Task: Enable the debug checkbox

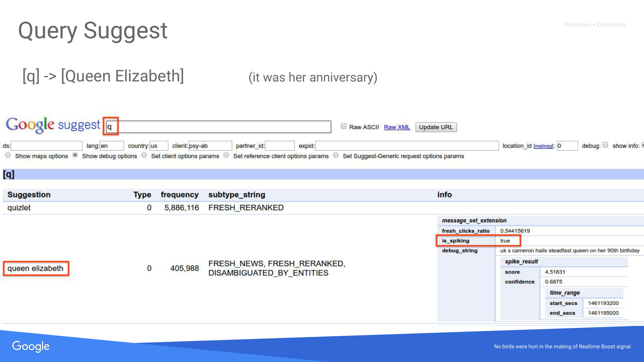Action: [605, 145]
